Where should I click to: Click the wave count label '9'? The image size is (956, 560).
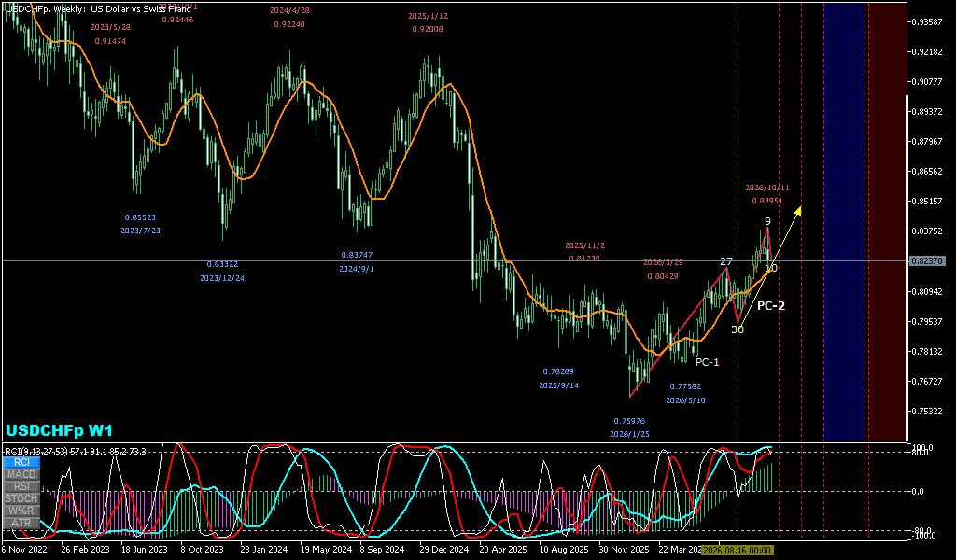[767, 221]
